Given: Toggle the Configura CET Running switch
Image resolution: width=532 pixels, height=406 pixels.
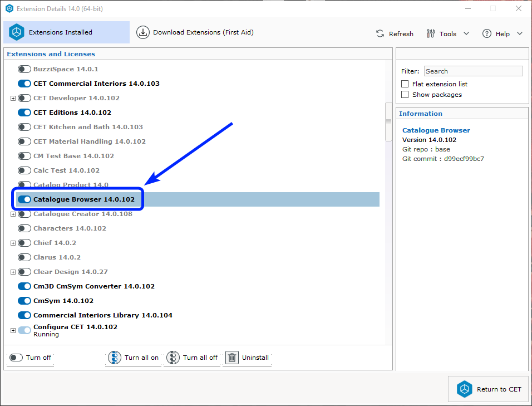Looking at the screenshot, I should point(24,330).
